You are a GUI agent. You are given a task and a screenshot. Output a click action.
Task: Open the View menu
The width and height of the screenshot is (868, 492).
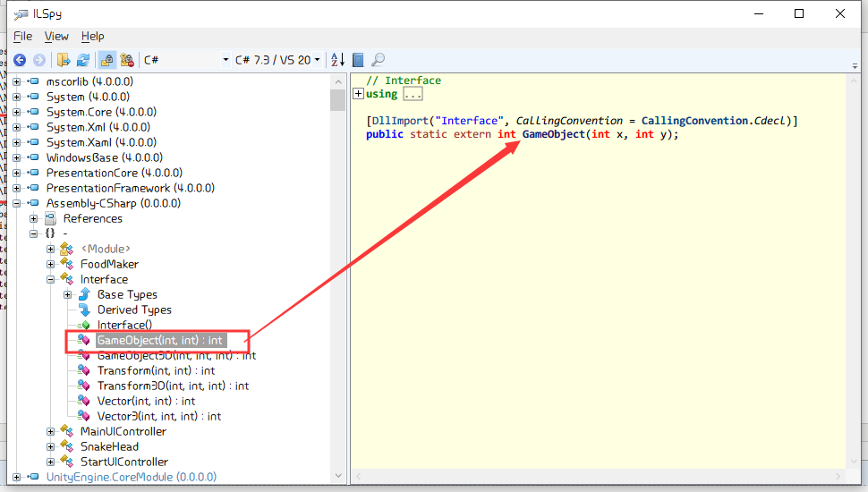56,36
